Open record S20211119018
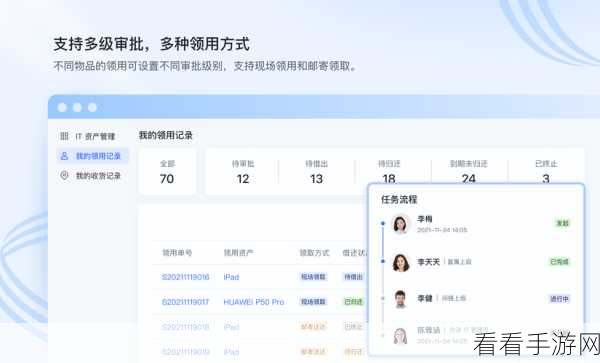The height and width of the screenshot is (363, 600). (186, 327)
